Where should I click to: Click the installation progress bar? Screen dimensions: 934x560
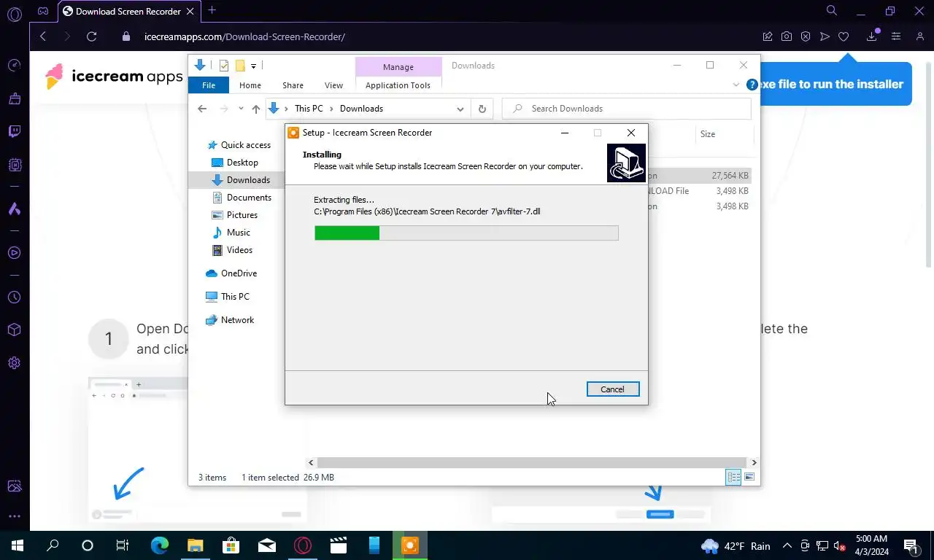coord(466,233)
